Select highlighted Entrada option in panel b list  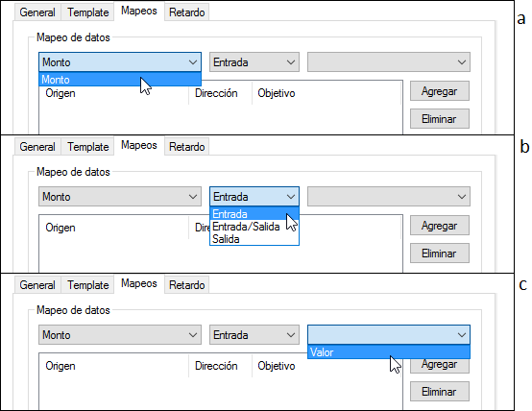(x=254, y=214)
